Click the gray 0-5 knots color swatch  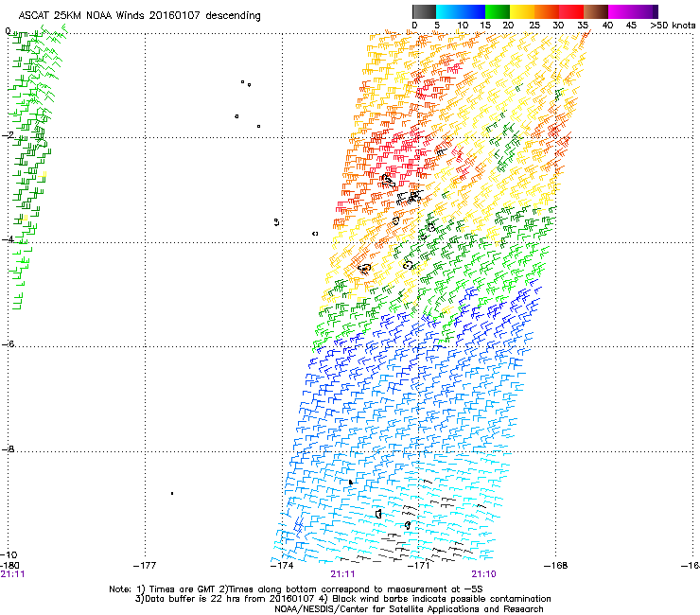pos(424,11)
